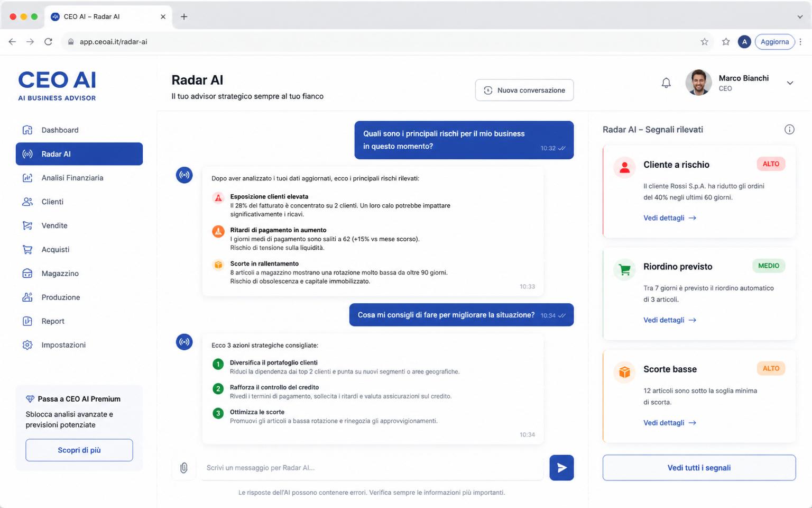Screen dimensions: 812x508
Task: Open a new browser tab with plus
Action: [184, 16]
